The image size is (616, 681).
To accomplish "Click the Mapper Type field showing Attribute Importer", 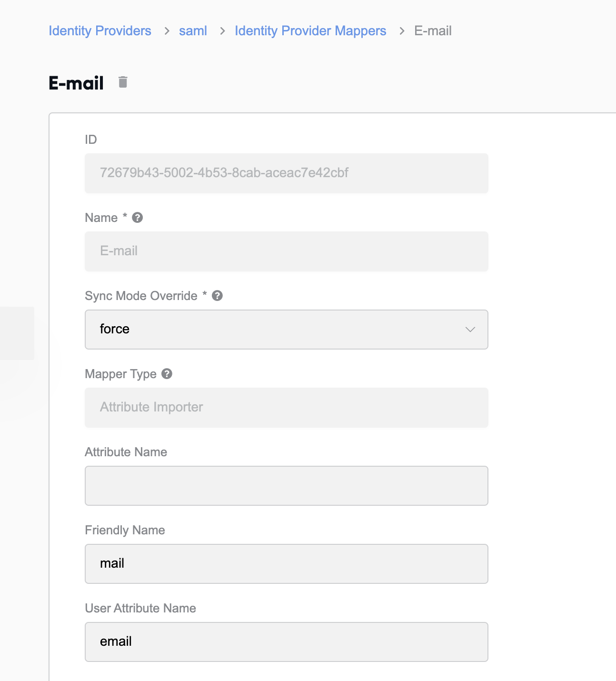I will tap(287, 408).
